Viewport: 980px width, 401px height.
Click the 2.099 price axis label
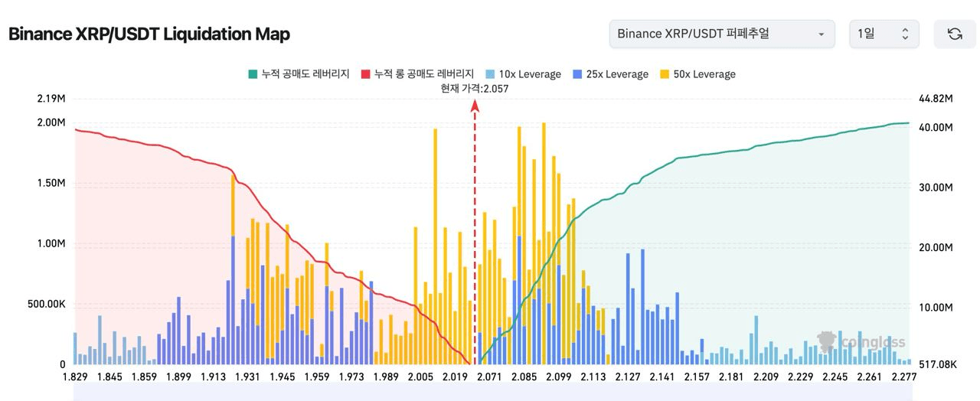coord(559,377)
